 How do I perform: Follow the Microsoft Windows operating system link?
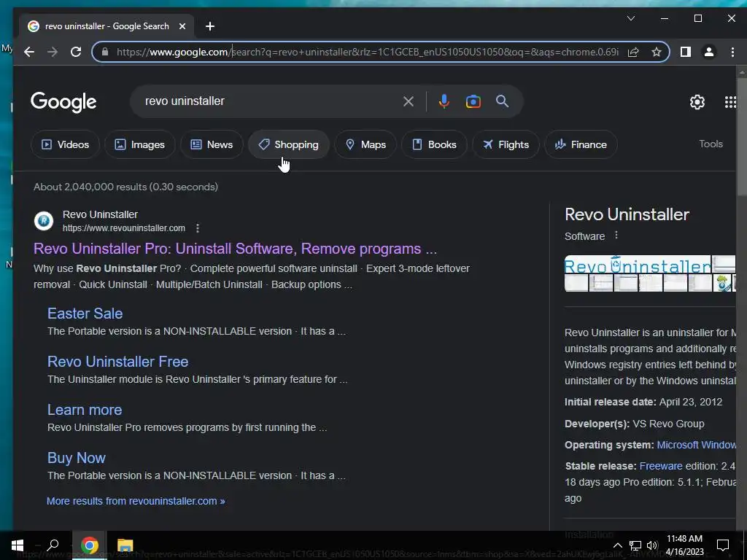coord(697,445)
